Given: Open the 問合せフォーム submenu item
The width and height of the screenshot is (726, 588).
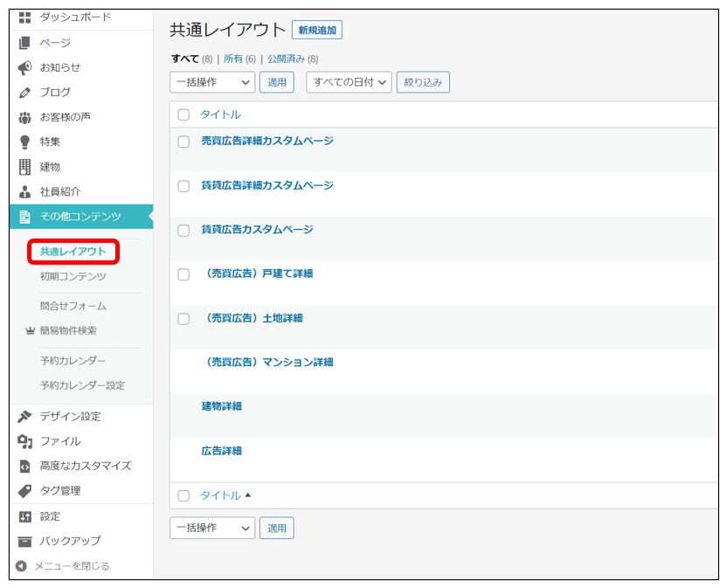Looking at the screenshot, I should pyautogui.click(x=73, y=306).
